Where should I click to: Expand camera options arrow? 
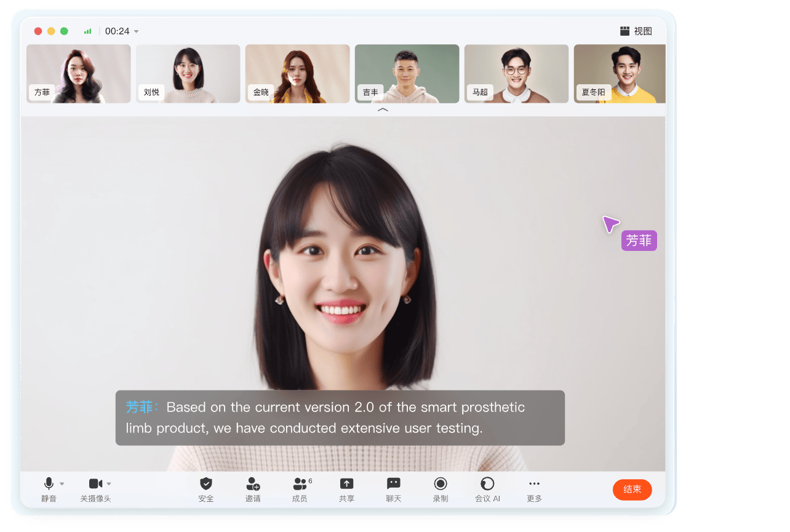tap(109, 484)
